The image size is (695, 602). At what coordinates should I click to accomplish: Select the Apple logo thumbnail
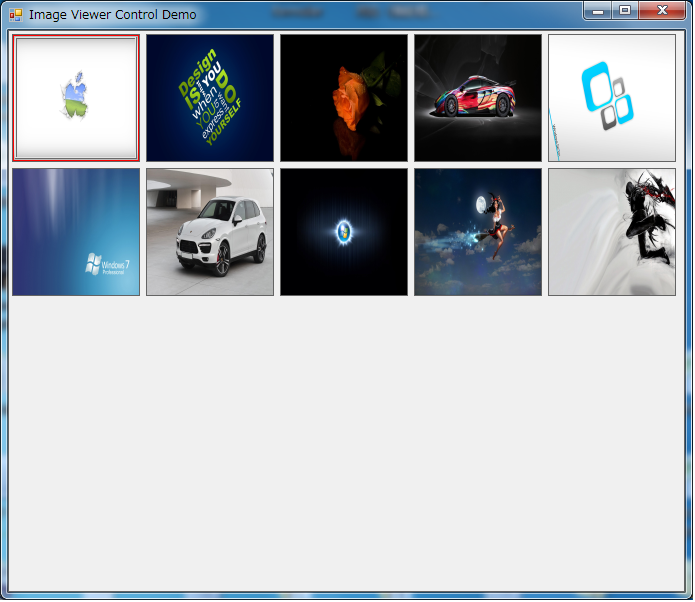76,98
